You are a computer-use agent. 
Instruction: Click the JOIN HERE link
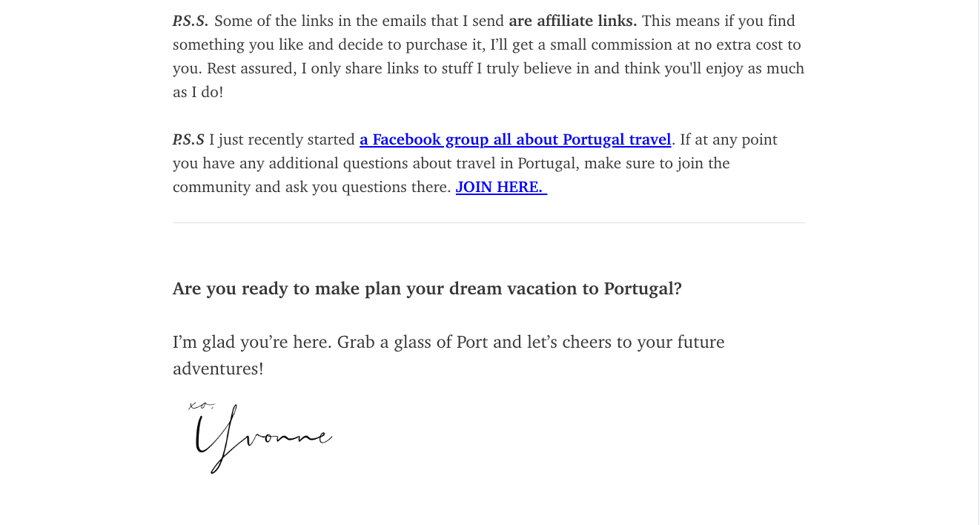(x=500, y=187)
